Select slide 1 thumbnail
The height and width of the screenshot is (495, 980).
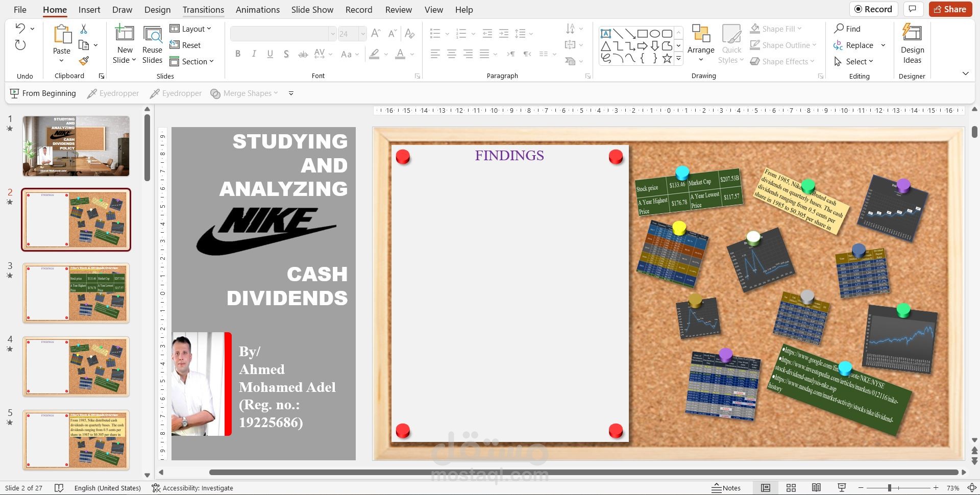point(76,146)
